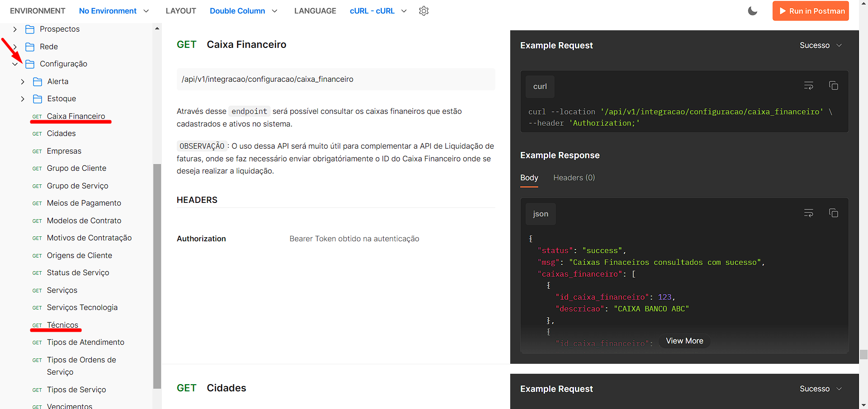868x409 pixels.
Task: Open Grupo de Cliente request
Action: click(x=76, y=168)
